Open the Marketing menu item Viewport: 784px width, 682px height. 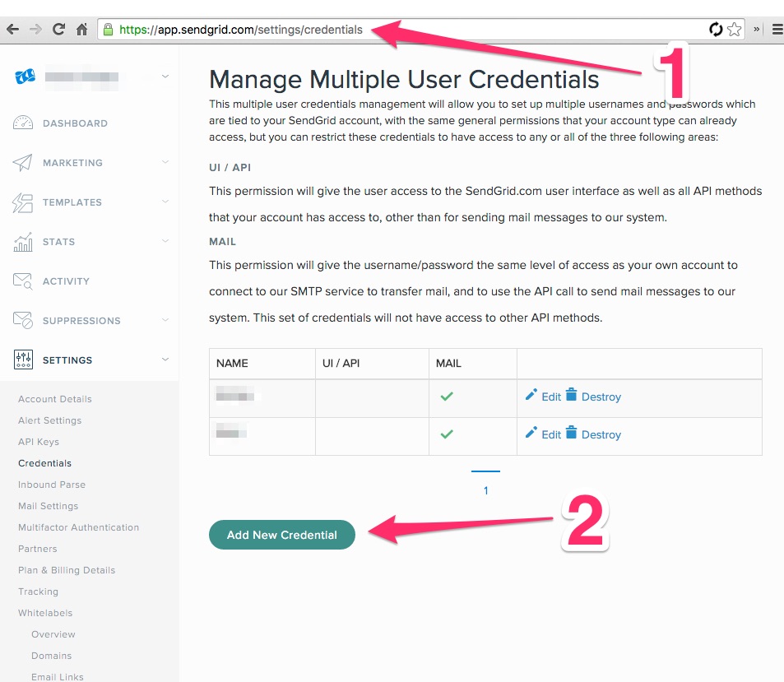[72, 163]
